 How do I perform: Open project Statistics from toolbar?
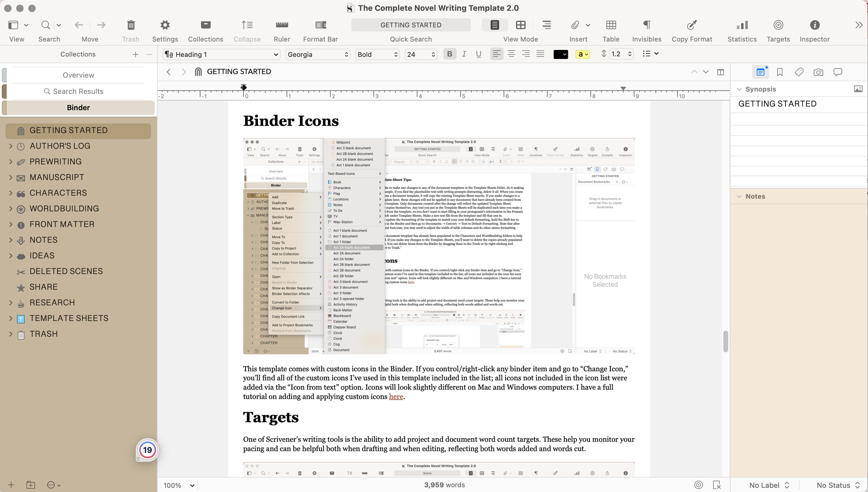coord(742,25)
